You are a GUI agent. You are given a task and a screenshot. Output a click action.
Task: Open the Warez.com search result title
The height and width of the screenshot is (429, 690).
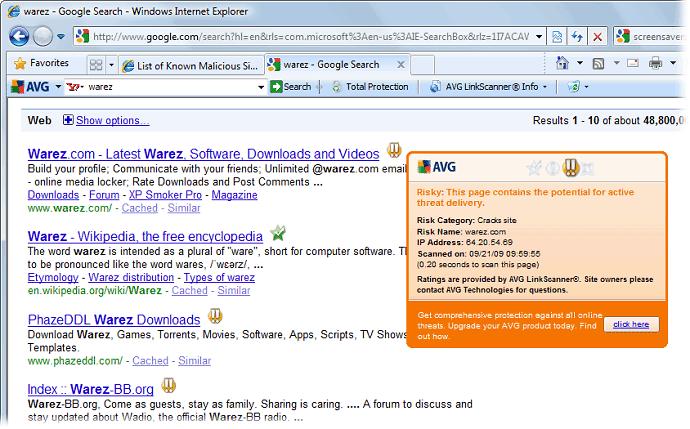pos(203,154)
